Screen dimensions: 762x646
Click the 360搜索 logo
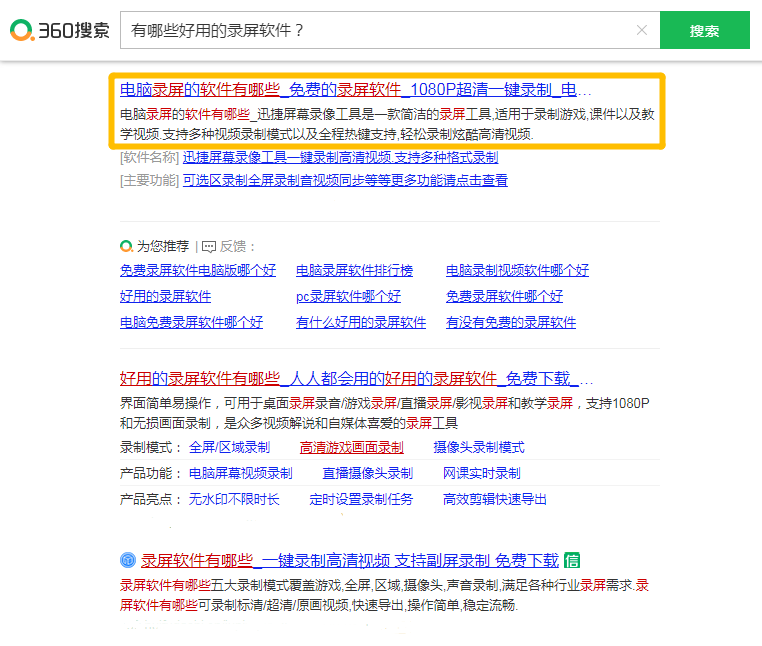click(x=60, y=31)
